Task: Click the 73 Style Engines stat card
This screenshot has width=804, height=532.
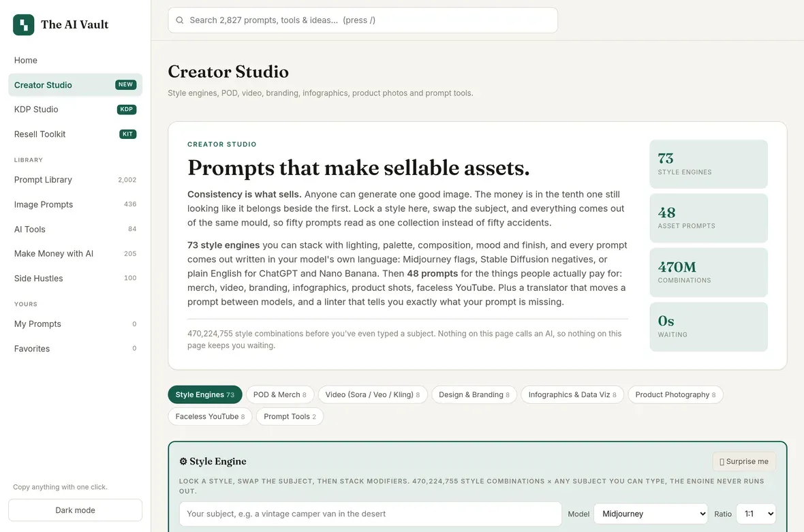Action: 708,164
